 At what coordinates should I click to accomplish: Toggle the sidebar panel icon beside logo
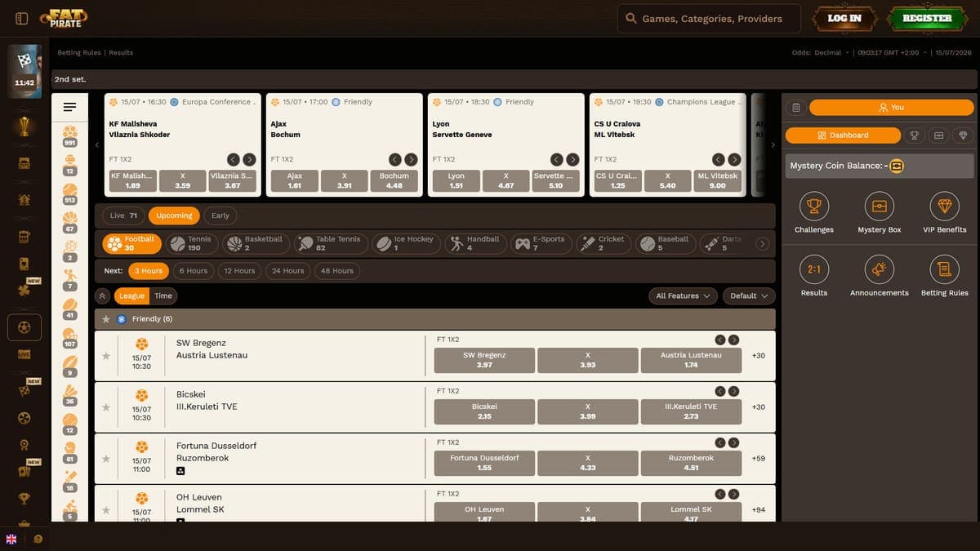coord(22,18)
